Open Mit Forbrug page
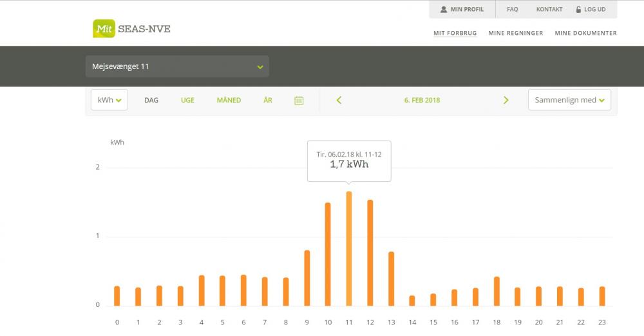 455,33
